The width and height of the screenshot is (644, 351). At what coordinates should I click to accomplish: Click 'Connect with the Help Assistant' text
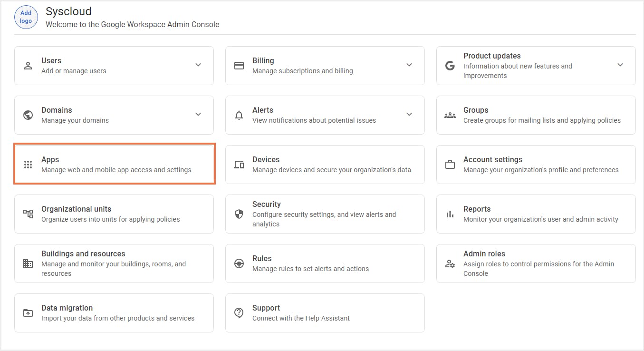pos(301,318)
